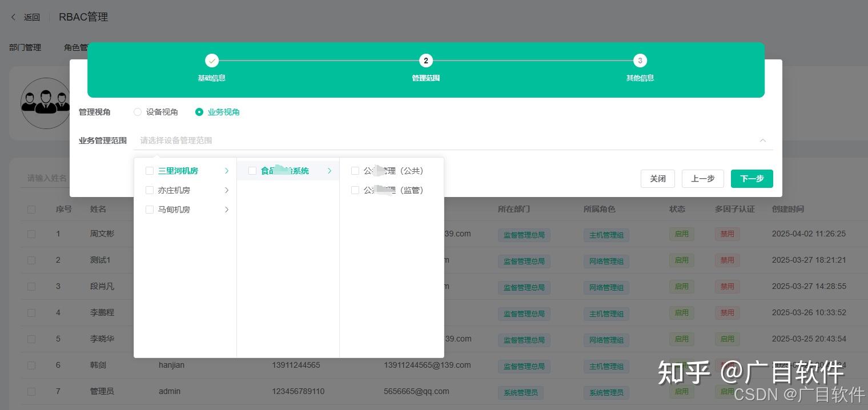Switch to the 部门管理 tab
The height and width of the screenshot is (410, 868).
[25, 47]
